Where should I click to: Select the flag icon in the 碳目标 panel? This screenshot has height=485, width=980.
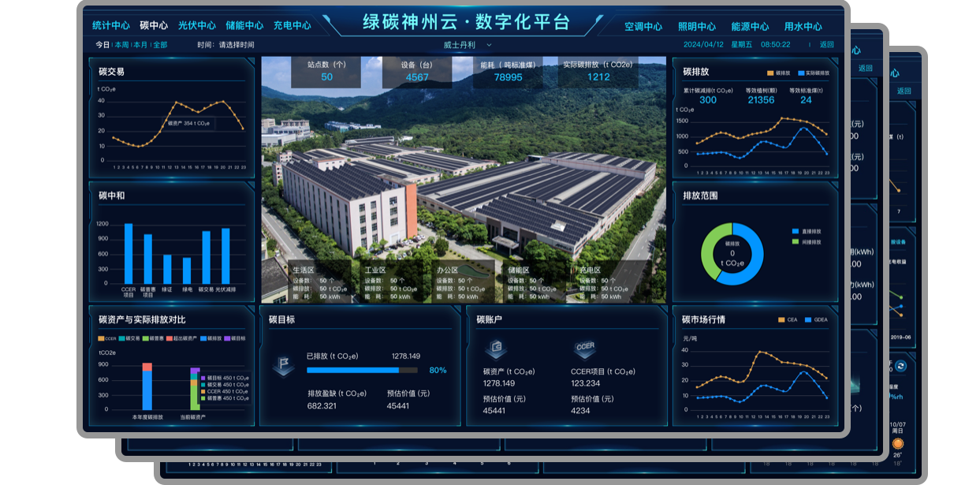(x=283, y=364)
